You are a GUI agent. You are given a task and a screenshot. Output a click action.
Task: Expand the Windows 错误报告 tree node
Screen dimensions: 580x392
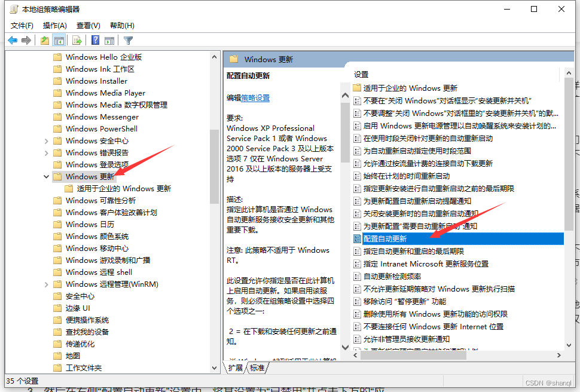point(46,153)
